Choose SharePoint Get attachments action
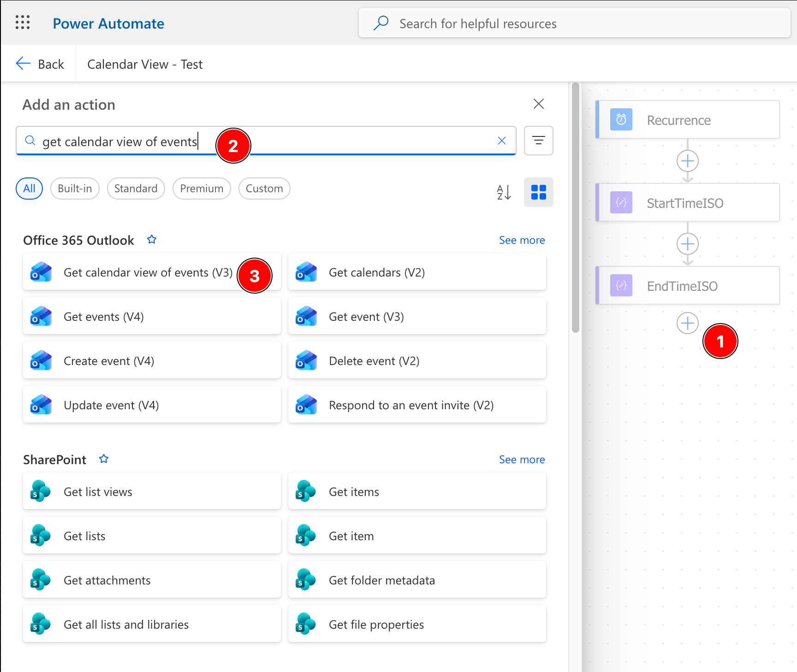Screen dimensions: 797x672 pyautogui.click(x=152, y=580)
